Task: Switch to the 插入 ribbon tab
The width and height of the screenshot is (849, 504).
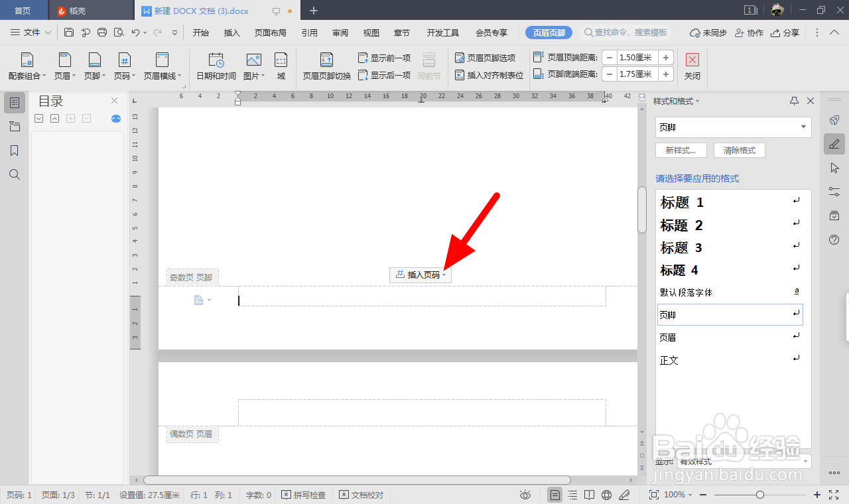Action: [232, 32]
